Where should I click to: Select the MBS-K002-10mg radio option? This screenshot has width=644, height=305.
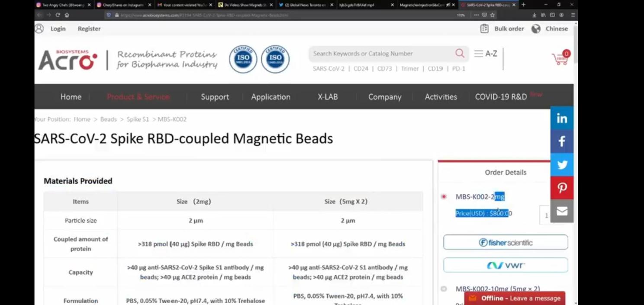coord(444,289)
